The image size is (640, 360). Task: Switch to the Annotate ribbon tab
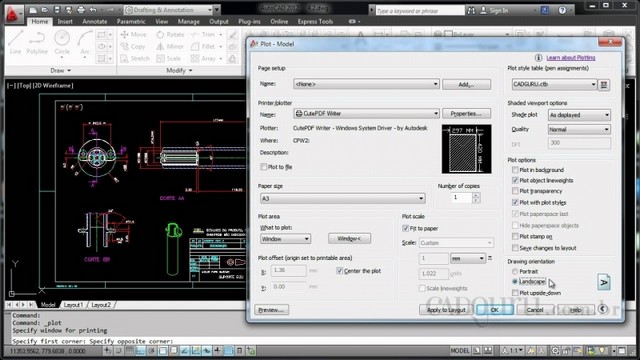click(x=95, y=22)
